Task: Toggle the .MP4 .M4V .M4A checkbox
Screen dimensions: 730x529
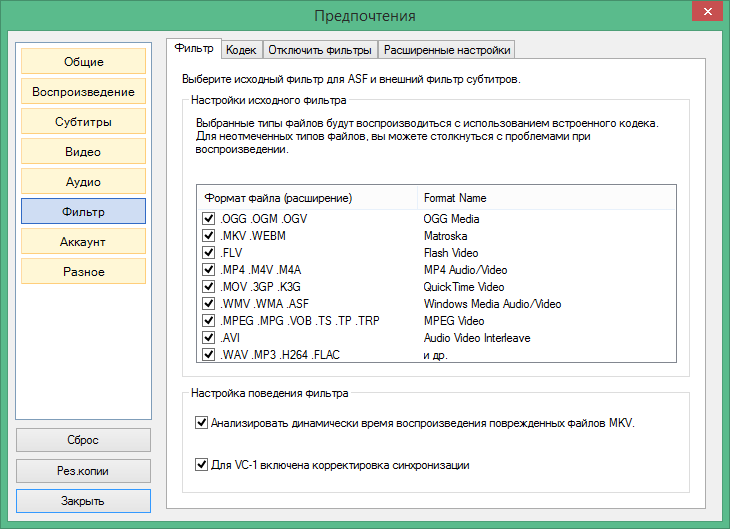Action: coord(208,270)
